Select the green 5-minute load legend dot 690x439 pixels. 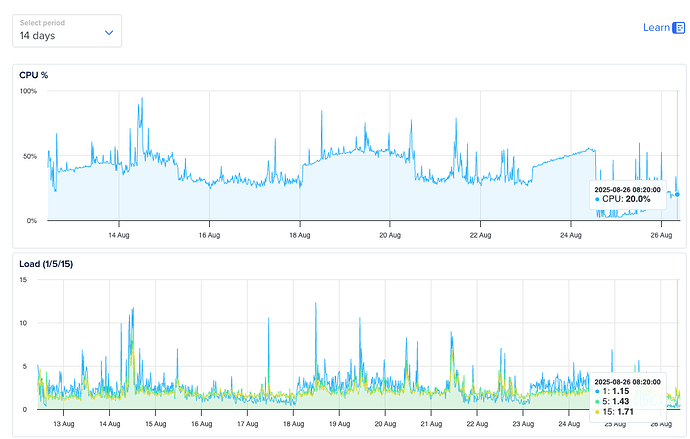[x=598, y=400]
